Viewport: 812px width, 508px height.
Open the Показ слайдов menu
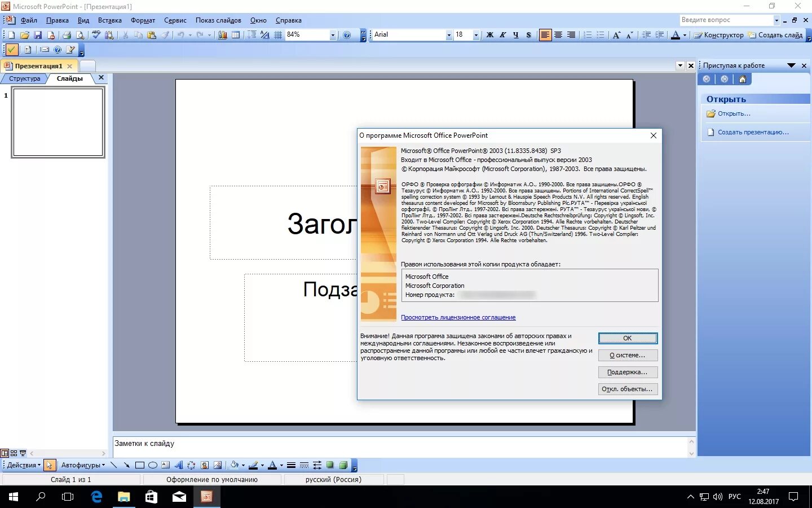tap(218, 20)
